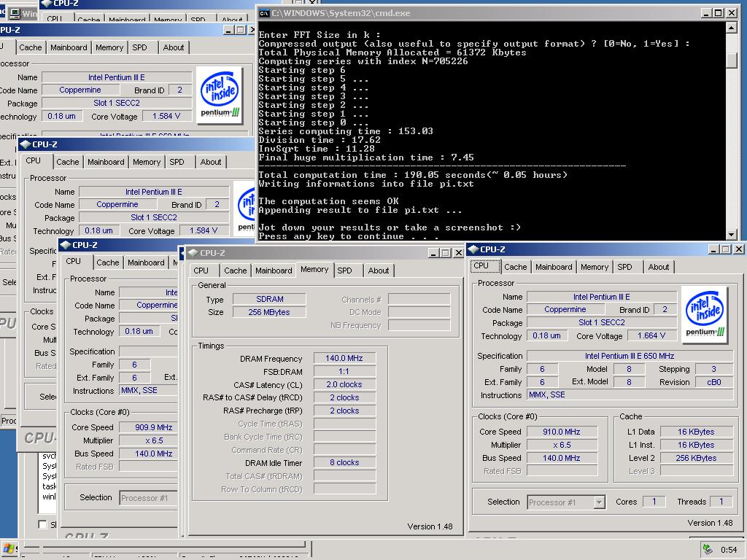This screenshot has height=560, width=747.
Task: Click the cmd.exe title bar icon
Action: pos(264,13)
